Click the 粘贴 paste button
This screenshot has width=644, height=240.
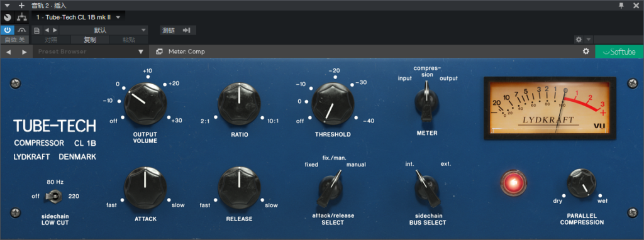click(129, 40)
